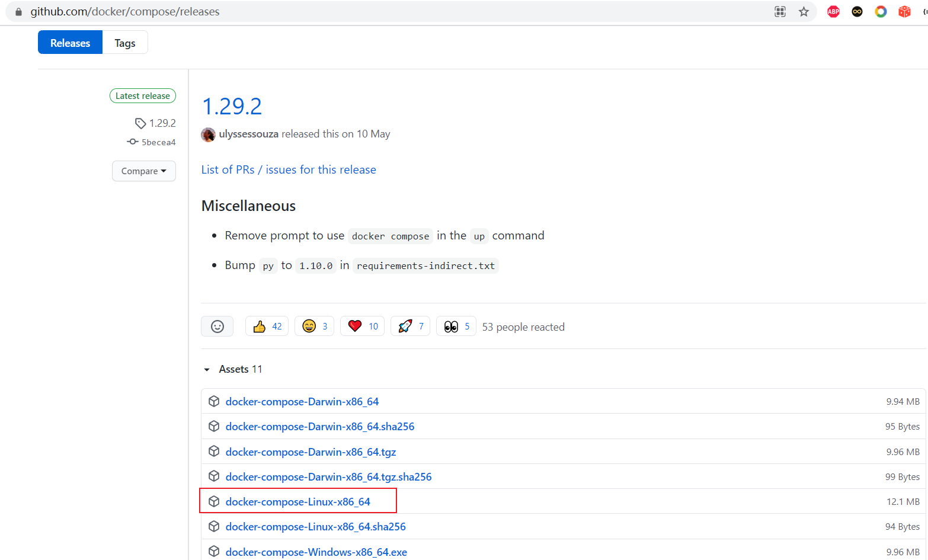This screenshot has width=928, height=560.
Task: Toggle the rocket reaction
Action: pos(411,327)
